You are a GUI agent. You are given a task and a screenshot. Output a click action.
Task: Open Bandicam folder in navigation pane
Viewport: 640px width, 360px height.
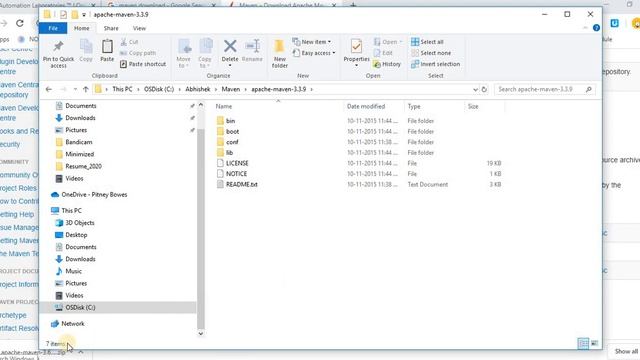tap(79, 142)
